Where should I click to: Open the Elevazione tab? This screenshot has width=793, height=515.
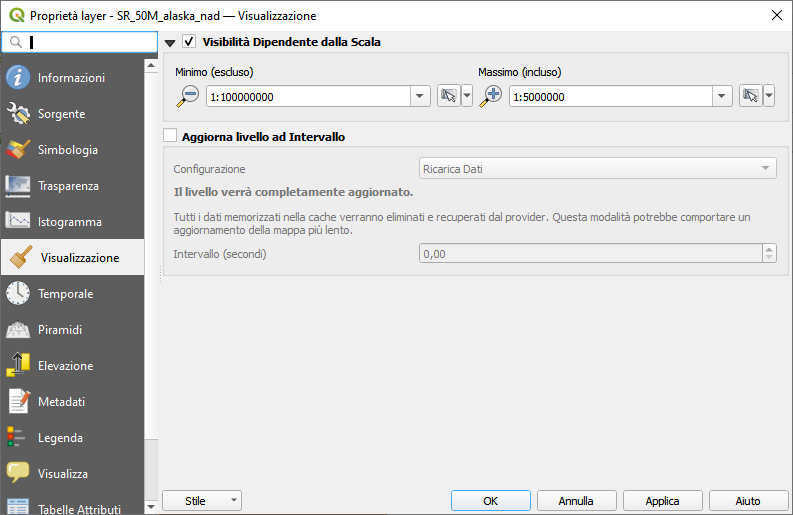(x=72, y=365)
